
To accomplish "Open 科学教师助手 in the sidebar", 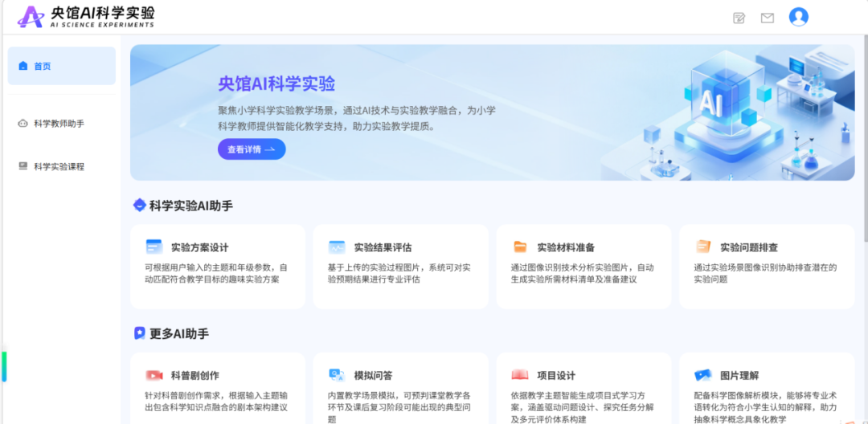I will [x=61, y=124].
